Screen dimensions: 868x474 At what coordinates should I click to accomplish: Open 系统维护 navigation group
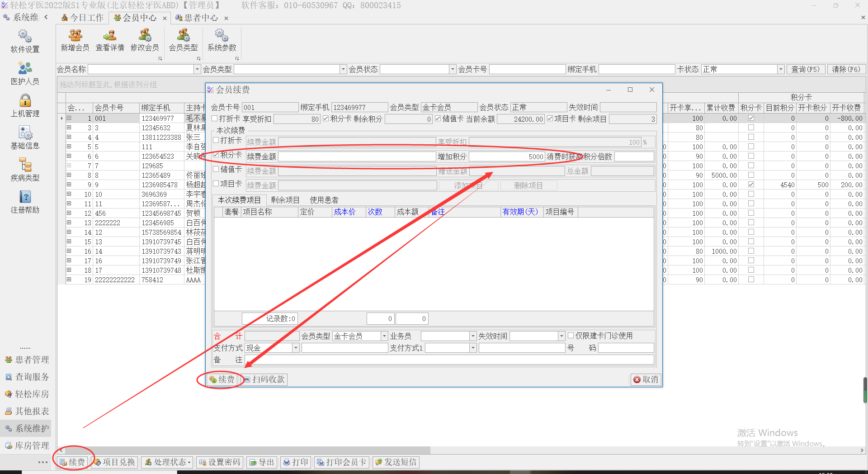click(27, 428)
